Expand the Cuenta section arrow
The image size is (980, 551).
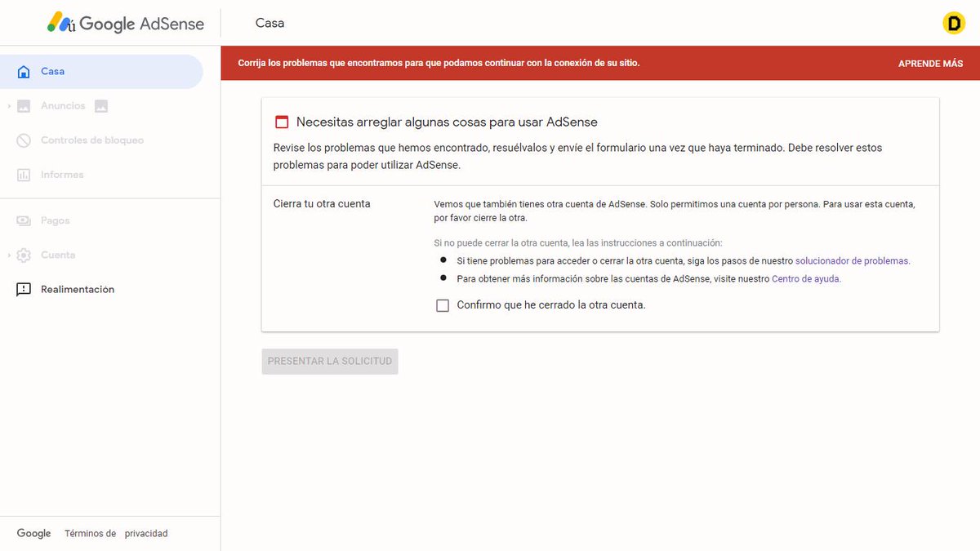point(8,255)
